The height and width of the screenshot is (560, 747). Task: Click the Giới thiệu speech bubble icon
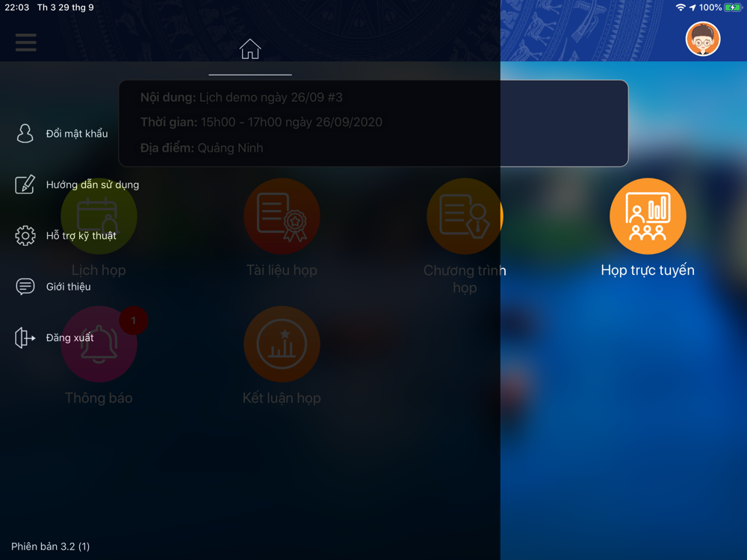tap(25, 287)
